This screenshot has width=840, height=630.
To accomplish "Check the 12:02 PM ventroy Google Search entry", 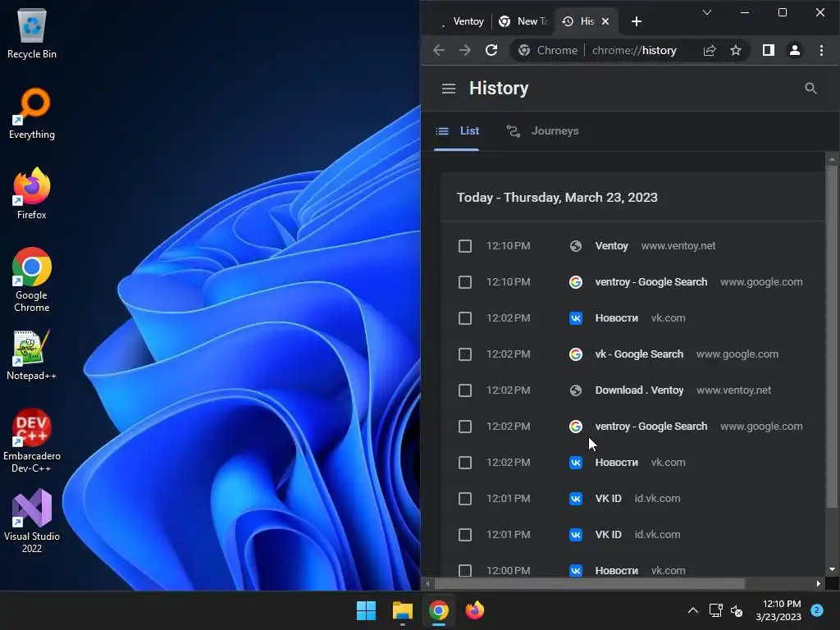I will [x=465, y=427].
